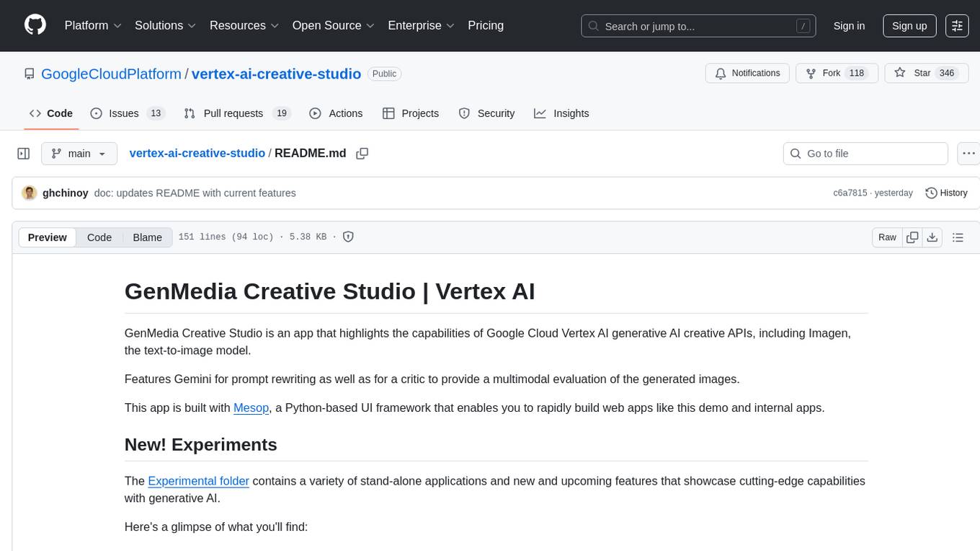Open the commit message doc: updates README

pos(195,193)
